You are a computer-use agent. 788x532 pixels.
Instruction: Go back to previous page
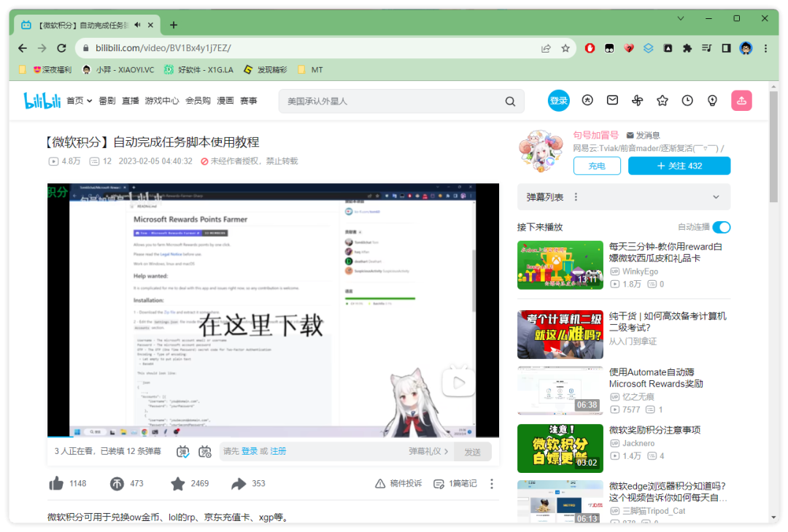coord(23,48)
